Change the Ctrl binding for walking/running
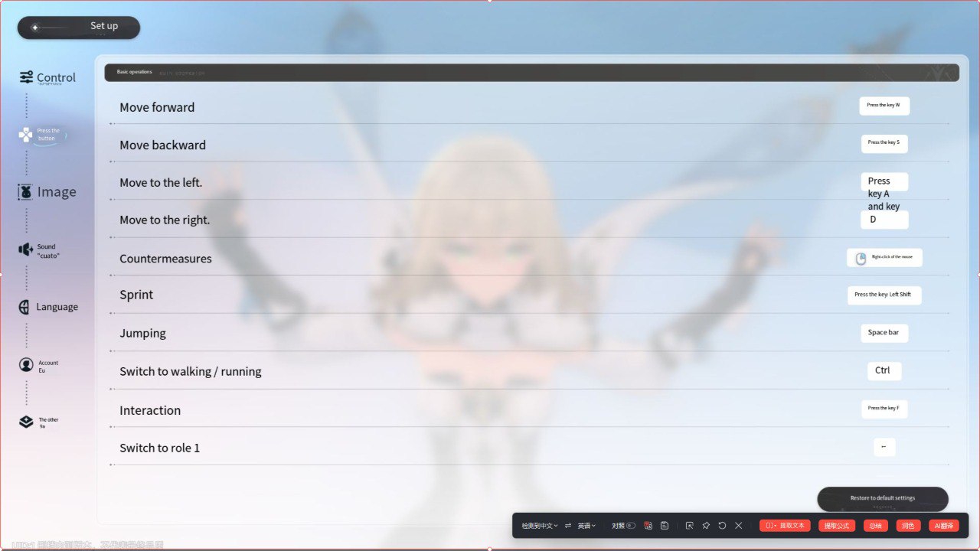Viewport: 980px width, 551px height. (884, 371)
